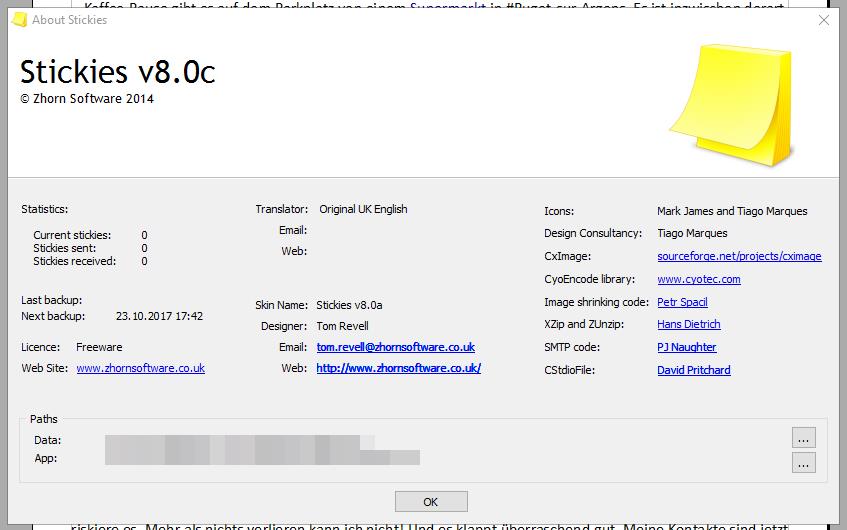Click the Icons credit label
The width and height of the screenshot is (847, 530).
pos(559,211)
